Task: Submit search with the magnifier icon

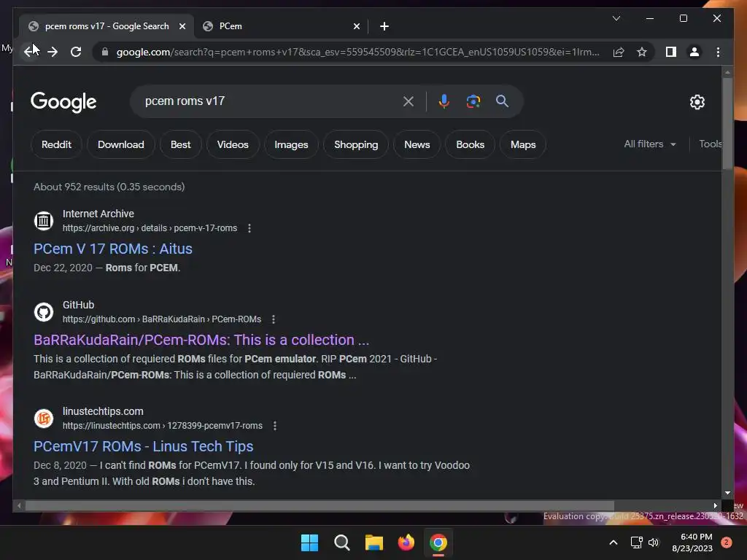Action: [x=502, y=101]
